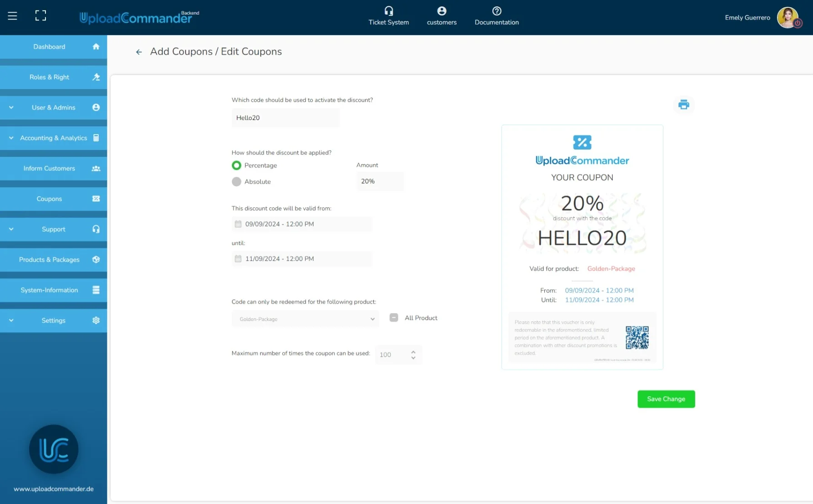
Task: Open Emely Guerrero profile avatar
Action: [x=788, y=17]
